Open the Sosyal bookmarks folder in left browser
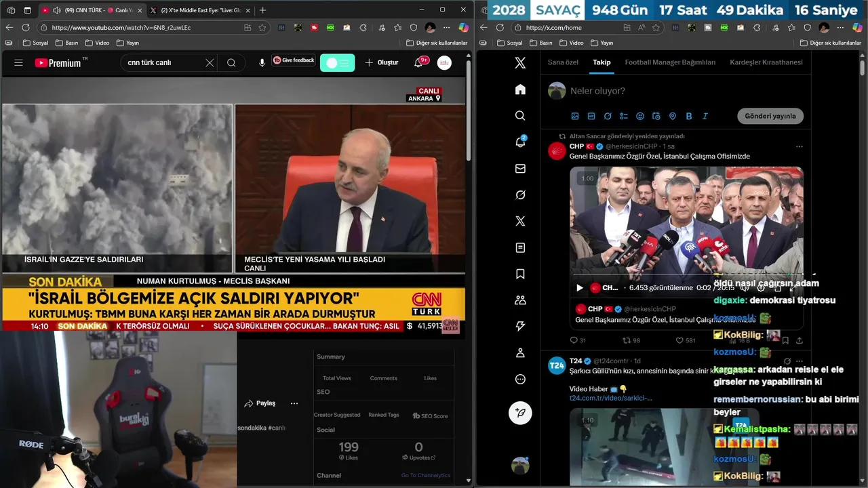The height and width of the screenshot is (488, 868). click(35, 43)
